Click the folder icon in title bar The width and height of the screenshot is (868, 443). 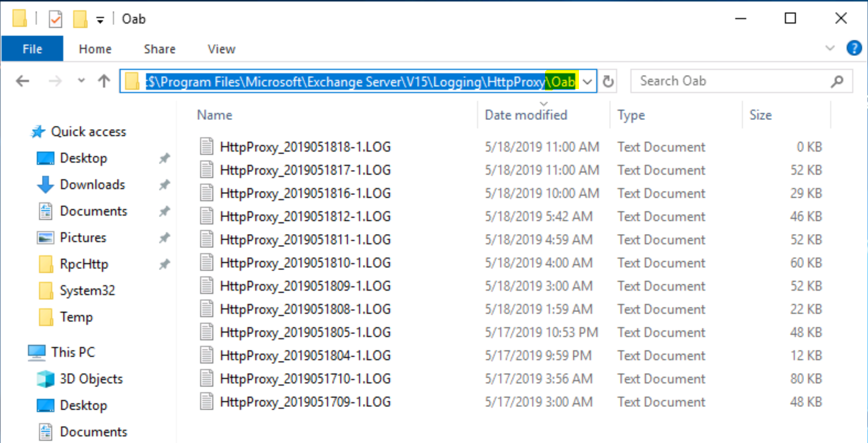pyautogui.click(x=20, y=19)
